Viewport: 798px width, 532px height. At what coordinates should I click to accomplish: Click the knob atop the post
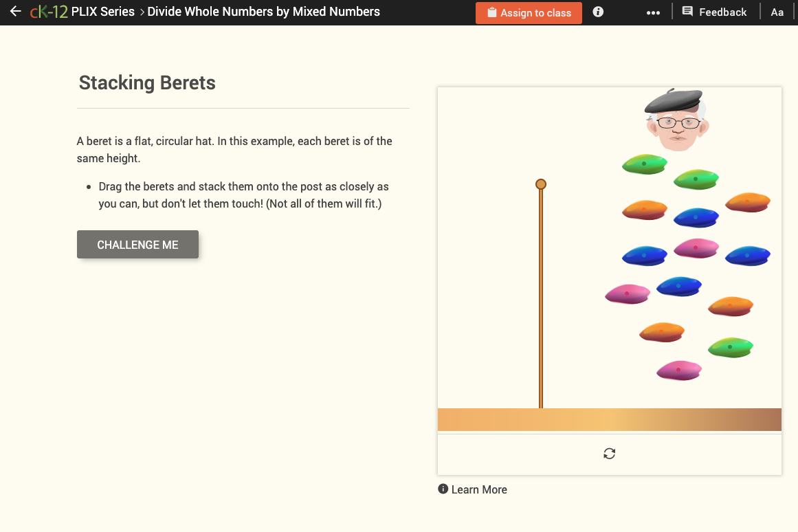pos(541,184)
